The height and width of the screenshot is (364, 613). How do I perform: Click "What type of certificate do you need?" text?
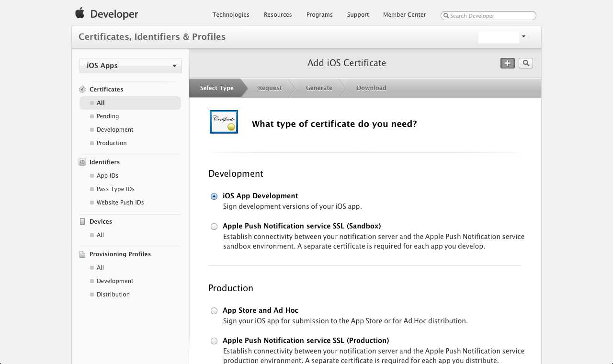click(334, 124)
